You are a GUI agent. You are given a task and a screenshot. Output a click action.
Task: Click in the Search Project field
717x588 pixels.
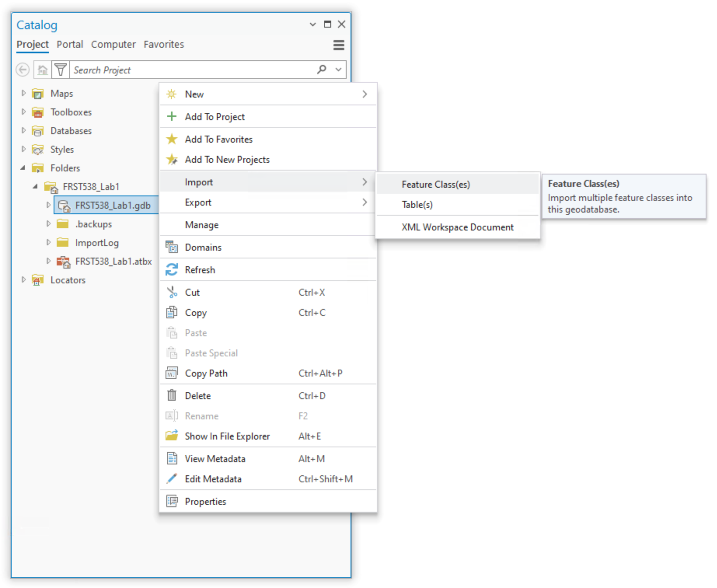click(192, 70)
